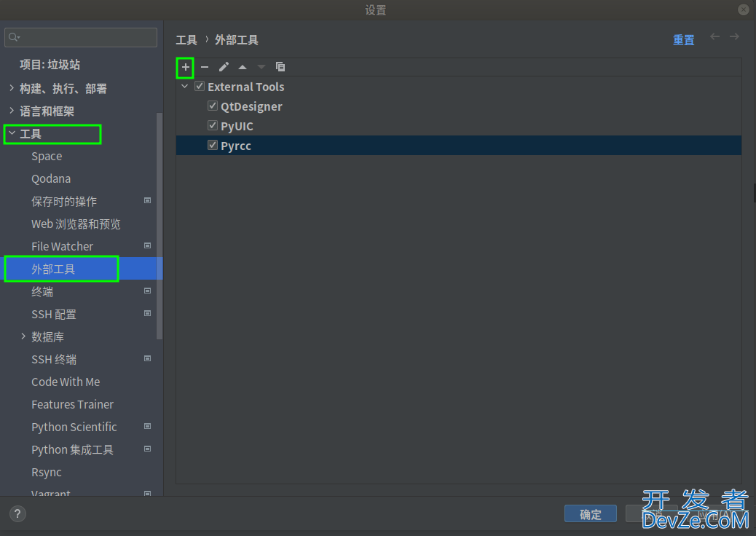756x536 pixels.
Task: Move the selected tool down
Action: [261, 68]
